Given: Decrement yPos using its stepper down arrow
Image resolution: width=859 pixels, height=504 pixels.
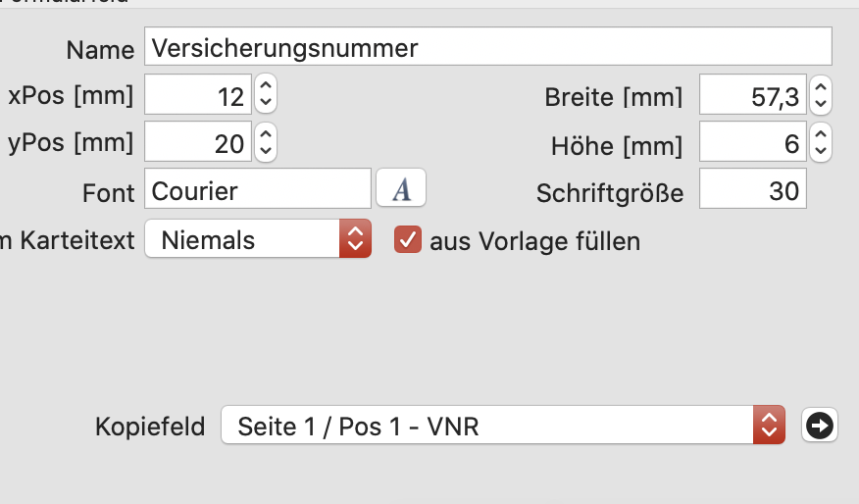Looking at the screenshot, I should tap(266, 151).
